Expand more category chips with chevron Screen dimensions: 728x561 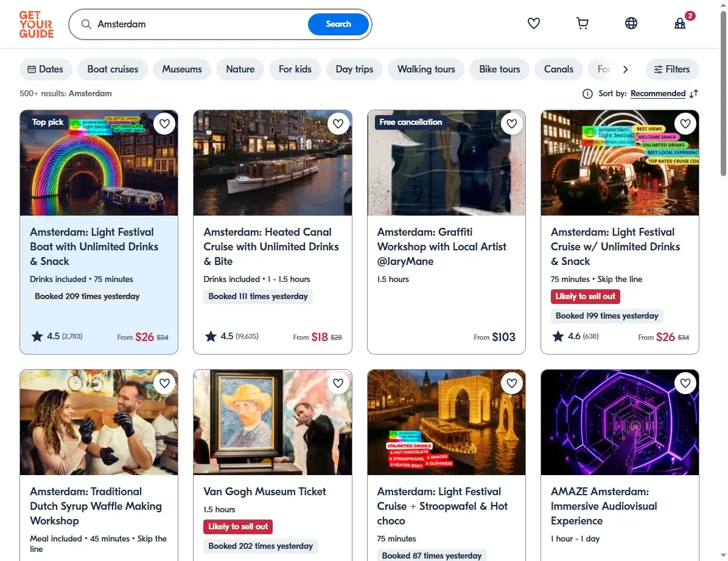[x=625, y=69]
